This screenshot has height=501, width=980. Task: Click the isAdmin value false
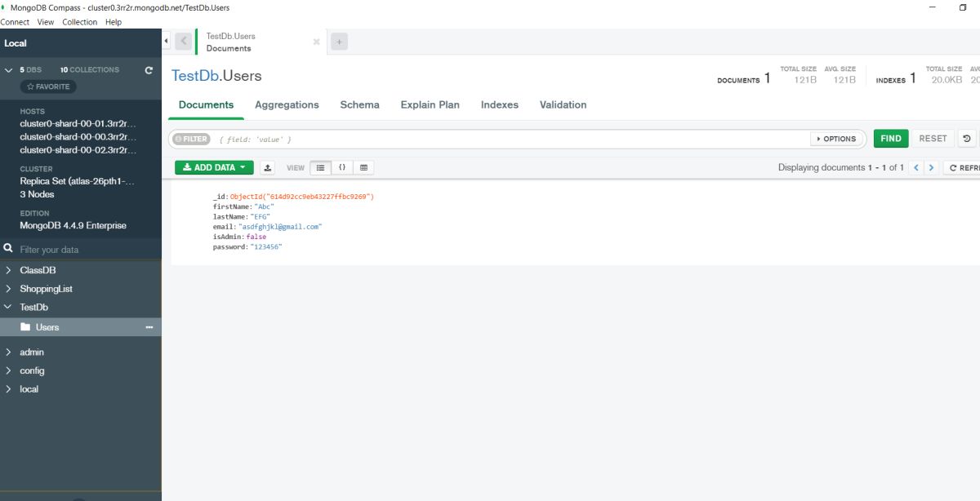point(256,237)
